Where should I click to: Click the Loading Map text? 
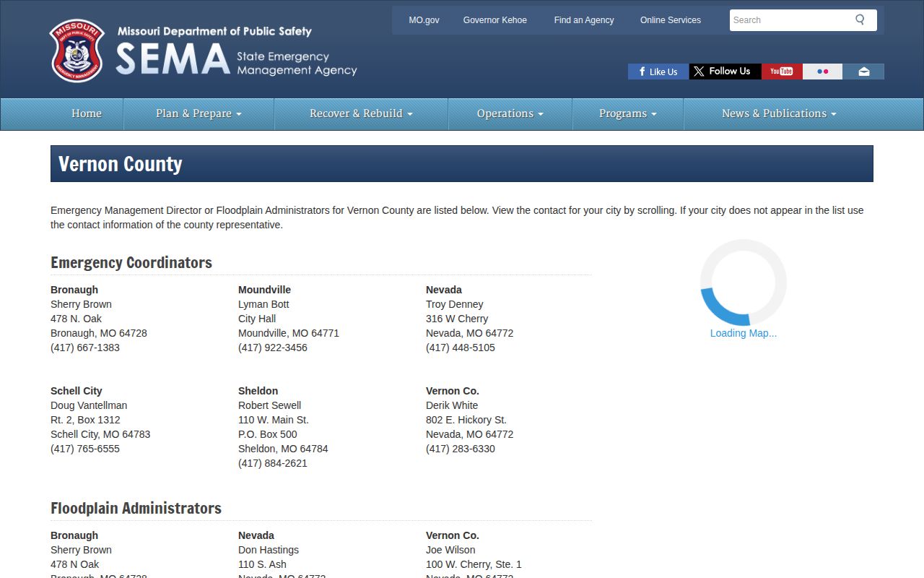[x=744, y=333]
